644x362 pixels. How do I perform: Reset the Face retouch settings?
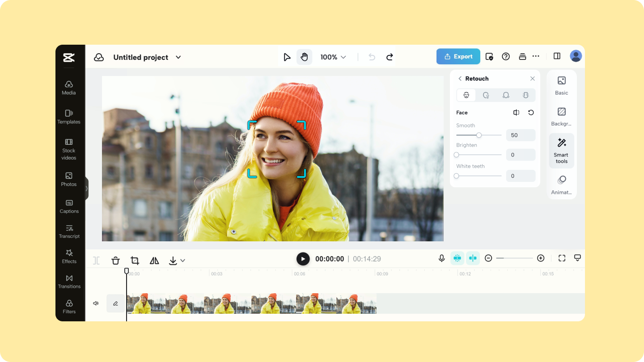[531, 113]
